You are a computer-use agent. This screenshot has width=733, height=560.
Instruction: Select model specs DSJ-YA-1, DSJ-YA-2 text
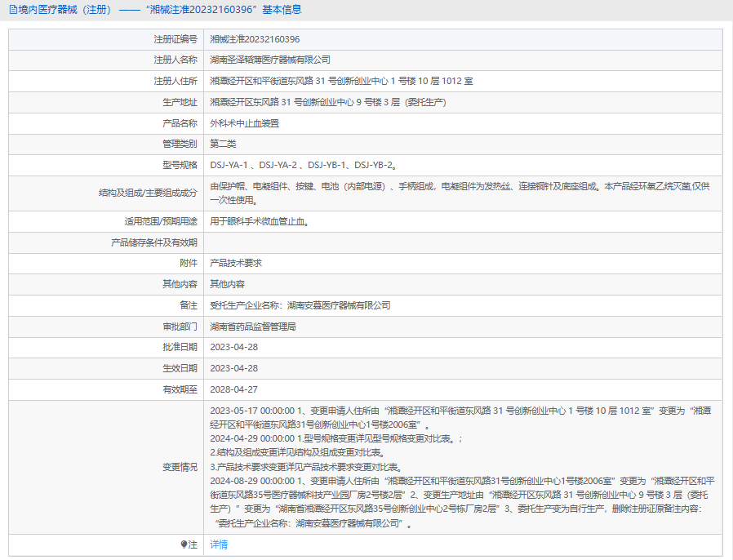click(x=304, y=165)
